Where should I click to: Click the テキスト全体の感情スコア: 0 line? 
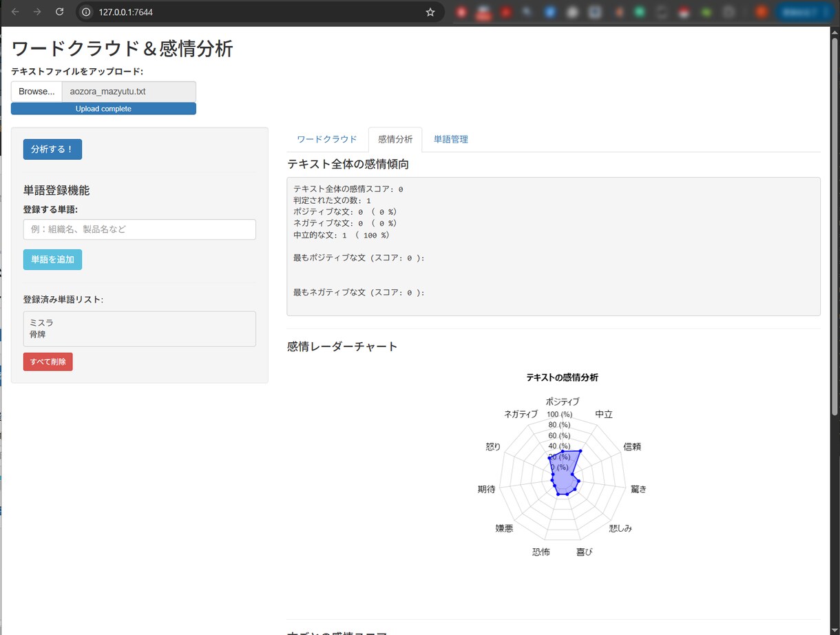click(348, 189)
